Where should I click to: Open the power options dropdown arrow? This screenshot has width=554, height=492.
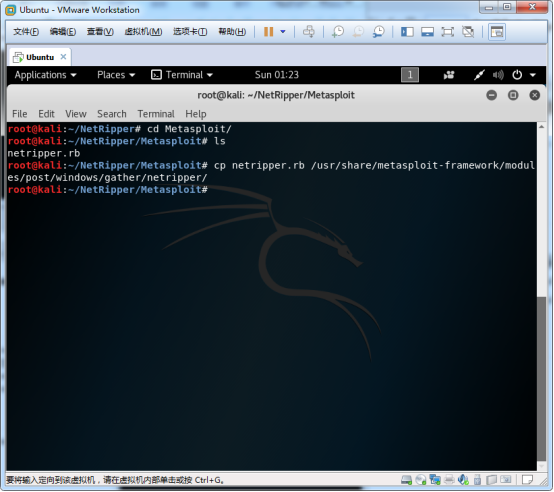coord(283,32)
